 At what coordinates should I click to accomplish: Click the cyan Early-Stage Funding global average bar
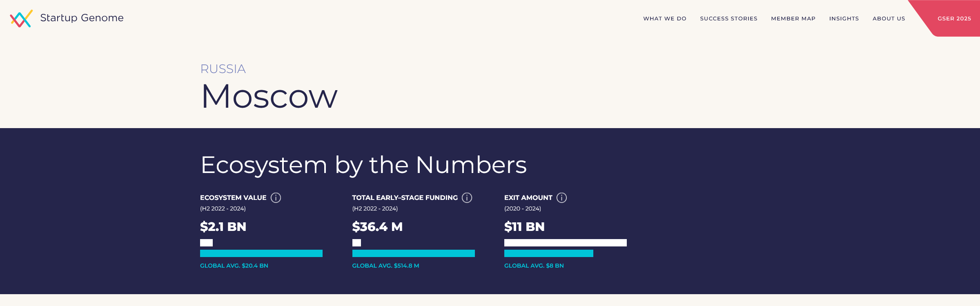413,253
